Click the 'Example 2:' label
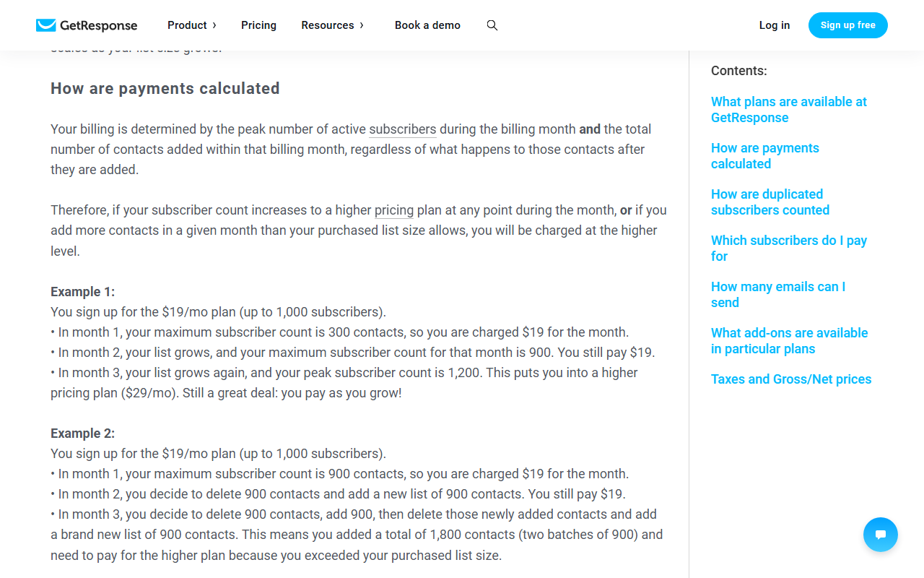The height and width of the screenshot is (578, 924). [83, 433]
